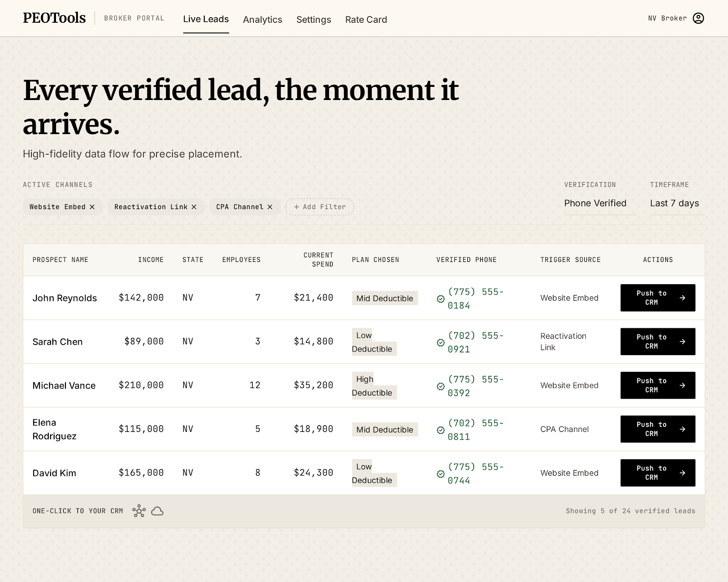This screenshot has width=728, height=582.
Task: Push Sarah Chen to CRM
Action: 658,341
